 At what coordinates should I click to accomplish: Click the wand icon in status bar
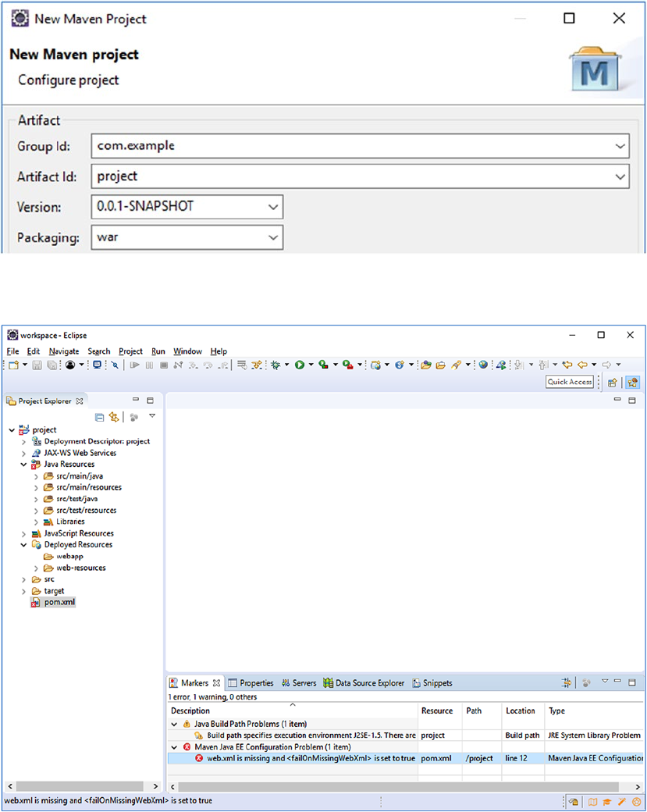click(x=622, y=802)
